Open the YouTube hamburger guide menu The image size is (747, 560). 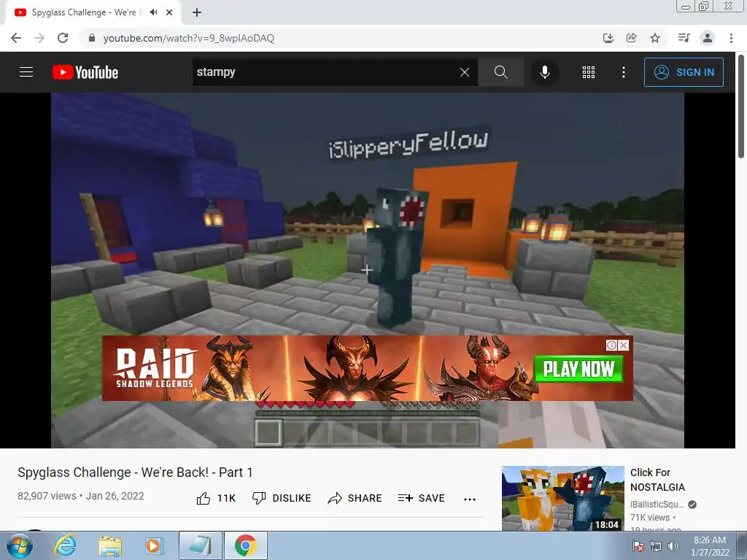(26, 72)
